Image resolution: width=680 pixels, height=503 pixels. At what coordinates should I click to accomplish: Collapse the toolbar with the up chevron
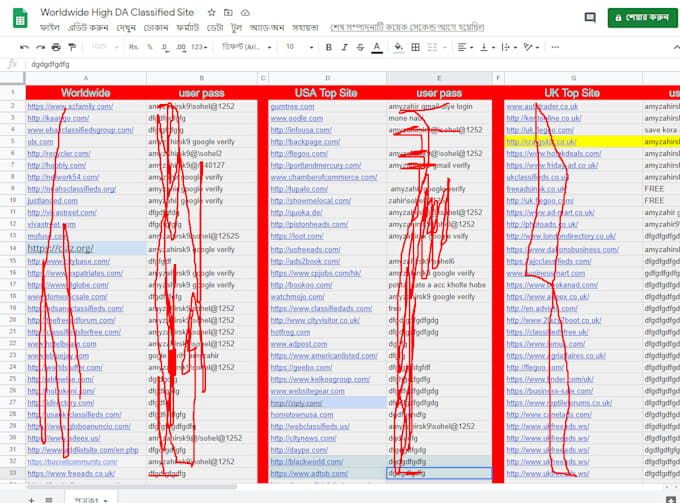tap(676, 47)
